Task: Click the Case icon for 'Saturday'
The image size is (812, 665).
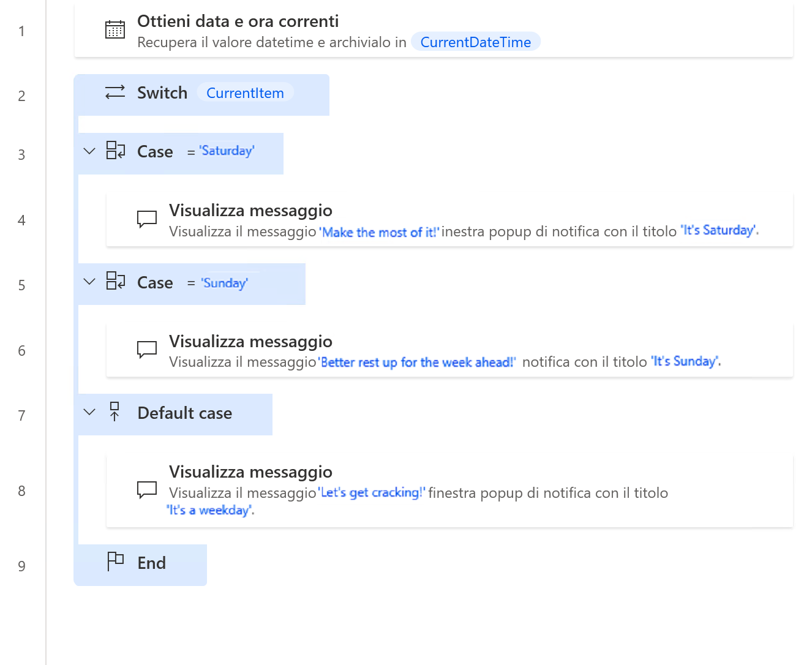Action: (x=115, y=151)
